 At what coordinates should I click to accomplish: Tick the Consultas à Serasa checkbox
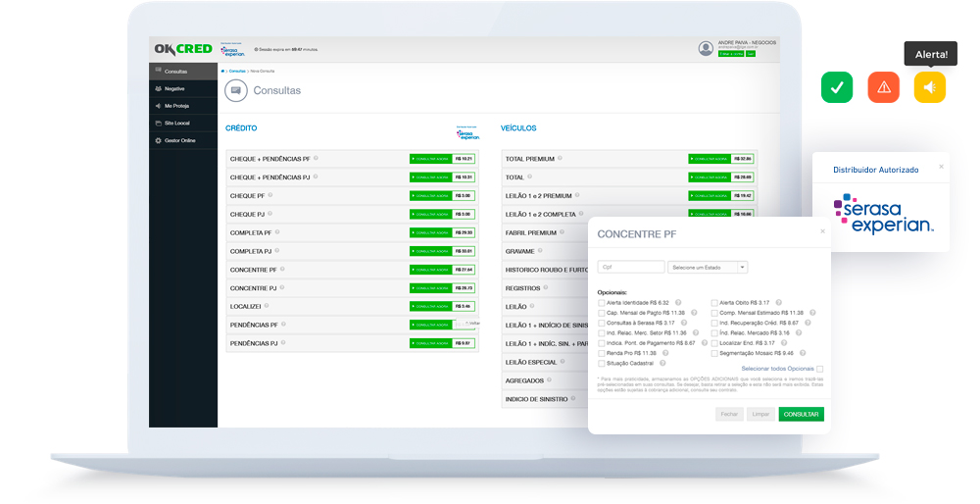tap(602, 324)
